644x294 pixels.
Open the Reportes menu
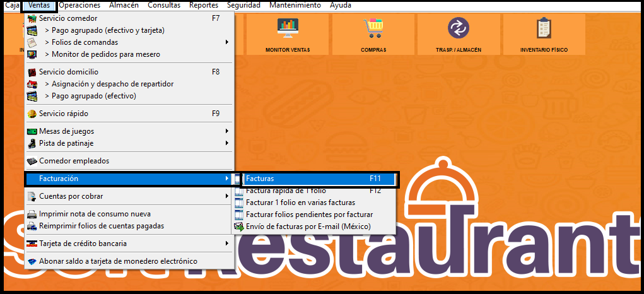coord(204,5)
